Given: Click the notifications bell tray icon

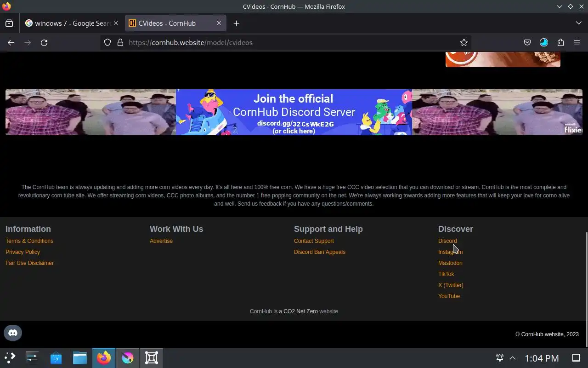Looking at the screenshot, I should [500, 358].
